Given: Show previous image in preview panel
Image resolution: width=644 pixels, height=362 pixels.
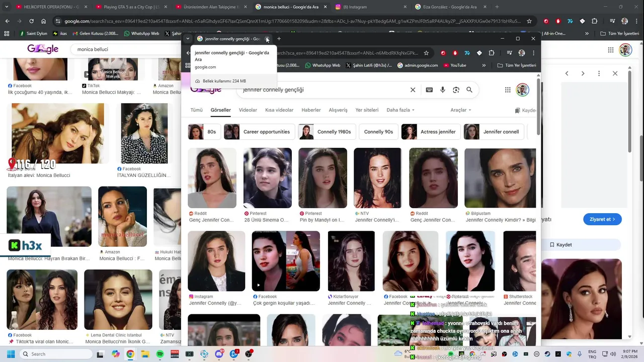Looking at the screenshot, I should click(x=567, y=73).
